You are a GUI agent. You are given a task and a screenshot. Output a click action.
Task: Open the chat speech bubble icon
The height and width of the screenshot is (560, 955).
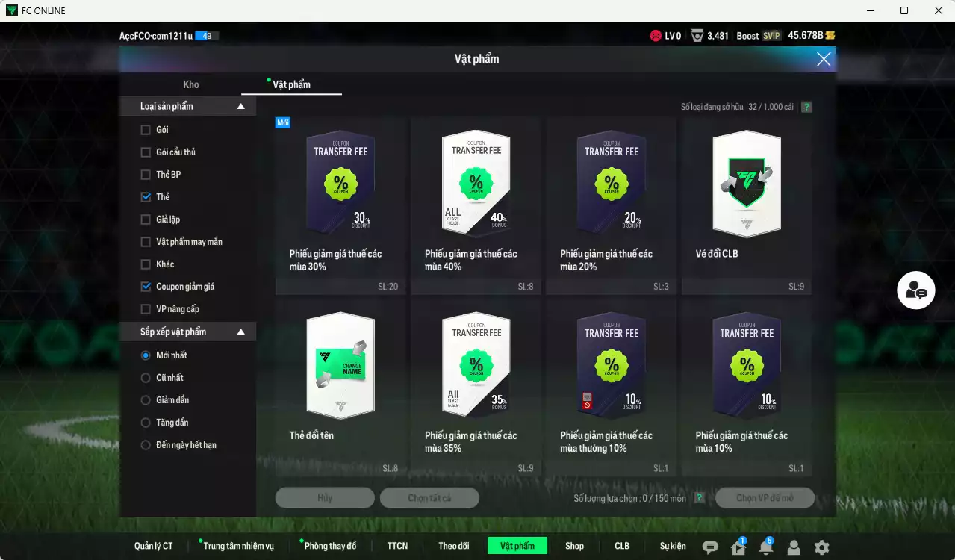coord(710,547)
